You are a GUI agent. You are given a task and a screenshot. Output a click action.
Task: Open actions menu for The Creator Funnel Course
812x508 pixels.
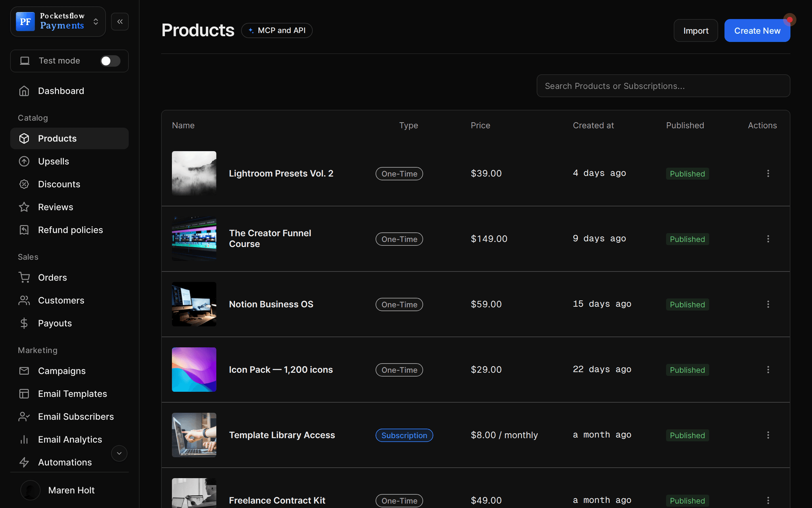768,239
